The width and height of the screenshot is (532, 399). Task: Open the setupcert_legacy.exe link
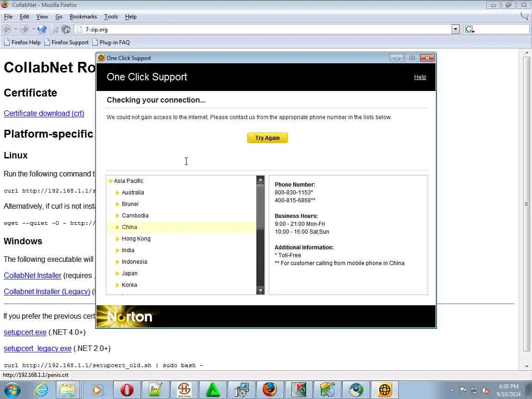point(38,349)
